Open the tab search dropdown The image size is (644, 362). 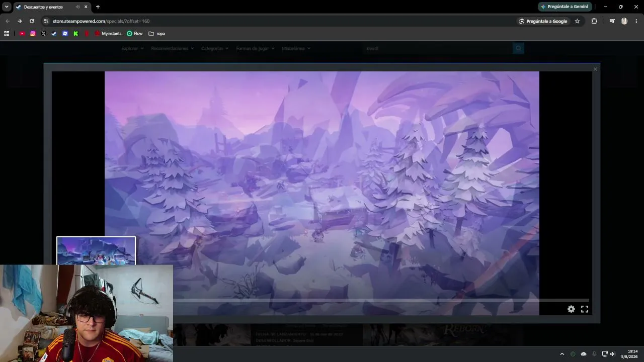[x=7, y=7]
